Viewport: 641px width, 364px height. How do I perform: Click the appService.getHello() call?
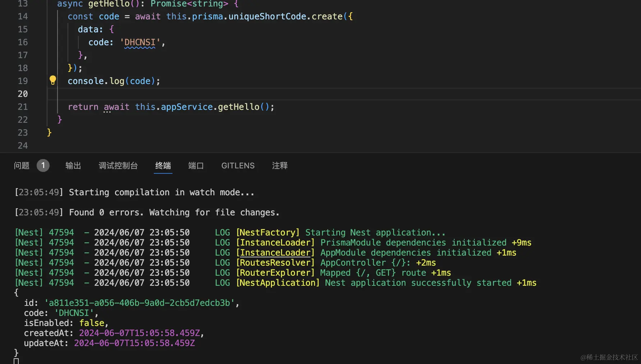pyautogui.click(x=217, y=107)
